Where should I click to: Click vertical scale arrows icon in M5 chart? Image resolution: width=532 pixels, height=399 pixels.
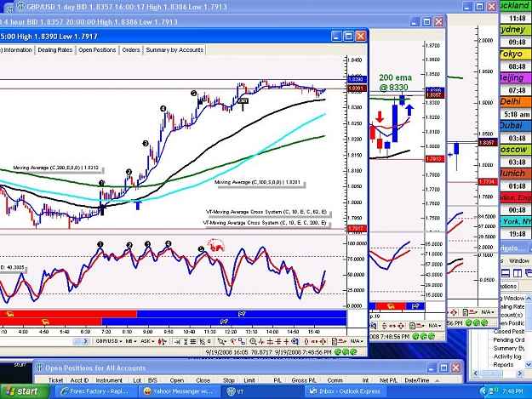coord(306,342)
